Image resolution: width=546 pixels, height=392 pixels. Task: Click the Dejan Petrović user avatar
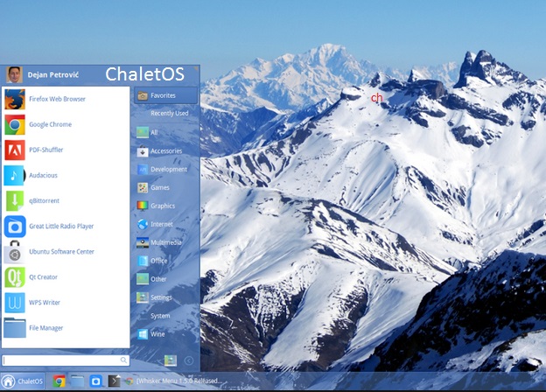[x=14, y=74]
